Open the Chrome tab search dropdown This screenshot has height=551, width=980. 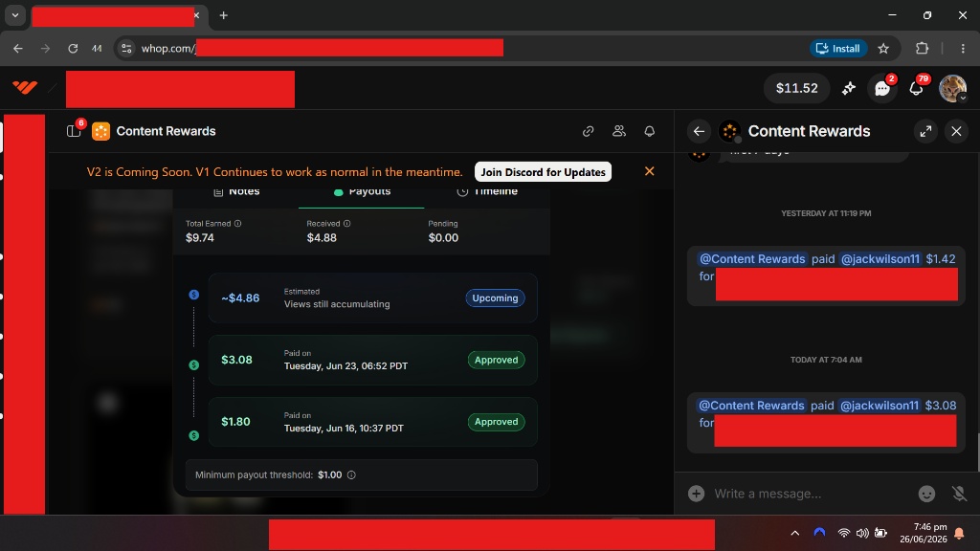click(x=15, y=15)
